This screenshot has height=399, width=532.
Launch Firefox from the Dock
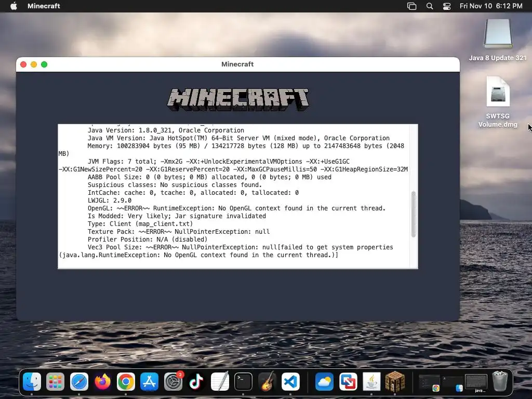102,382
